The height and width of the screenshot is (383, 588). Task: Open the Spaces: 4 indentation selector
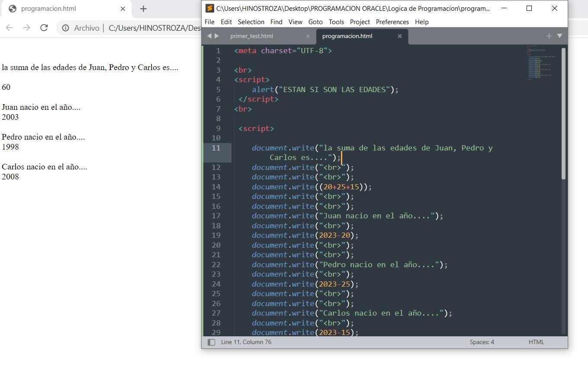(x=482, y=342)
